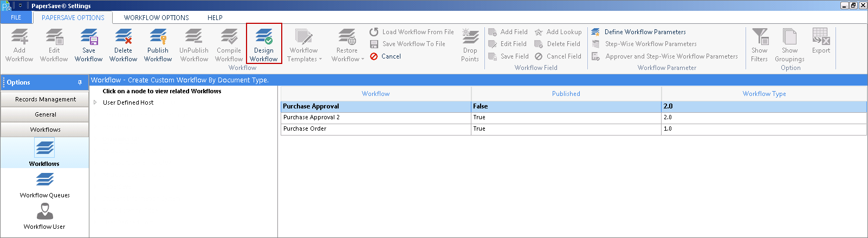The width and height of the screenshot is (868, 238).
Task: Open Define Workflow Parameters
Action: pyautogui.click(x=638, y=32)
